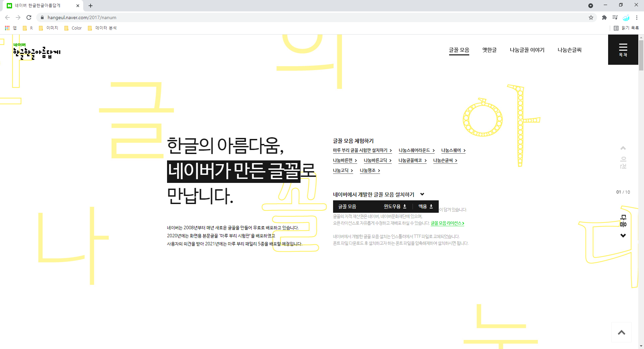Open the 나눔바른펜 link
This screenshot has height=349, width=644.
tap(345, 160)
